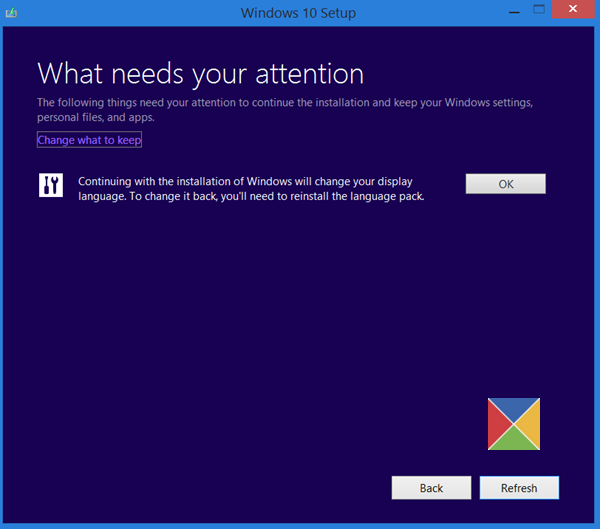Minimize the Windows 10 Setup window
This screenshot has height=529, width=600.
[x=514, y=10]
